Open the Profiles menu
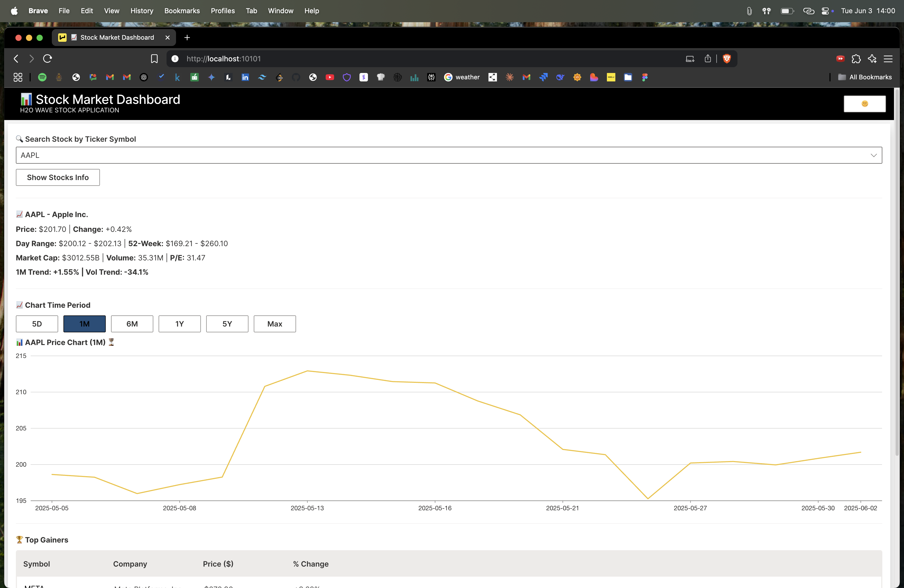The image size is (904, 588). 223,11
